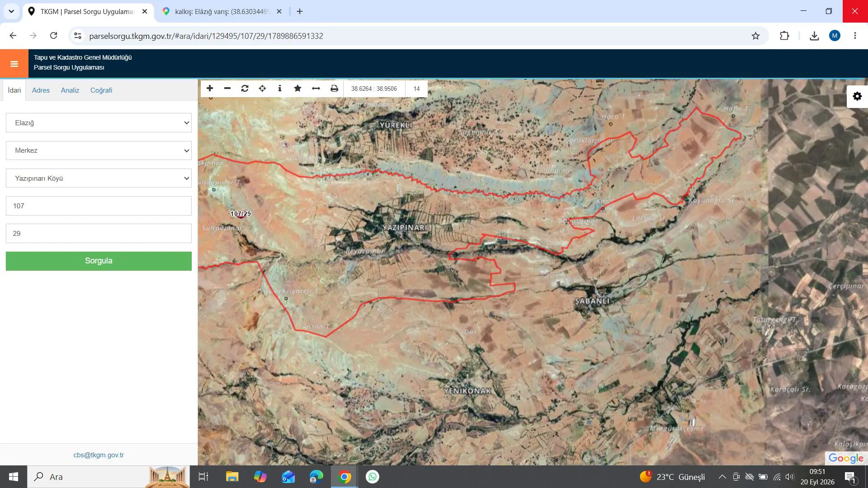868x488 pixels.
Task: Open map settings gear icon
Action: [x=857, y=96]
